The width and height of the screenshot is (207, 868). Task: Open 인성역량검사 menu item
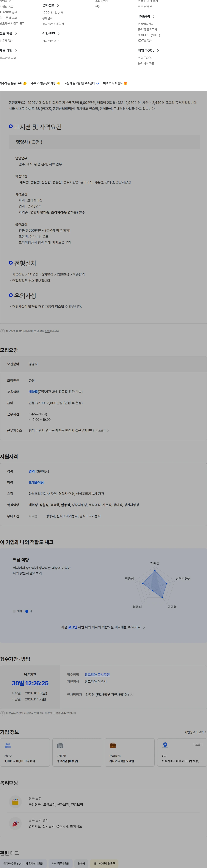click(146, 24)
